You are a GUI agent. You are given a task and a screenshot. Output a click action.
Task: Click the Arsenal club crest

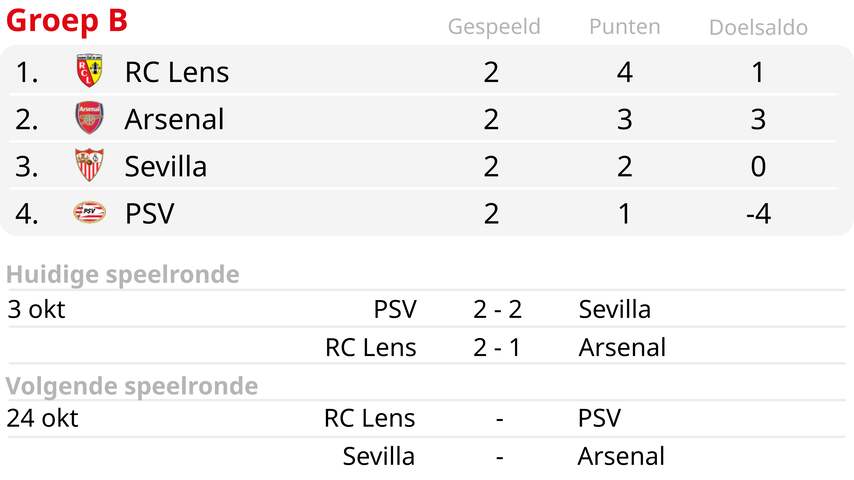(x=89, y=118)
